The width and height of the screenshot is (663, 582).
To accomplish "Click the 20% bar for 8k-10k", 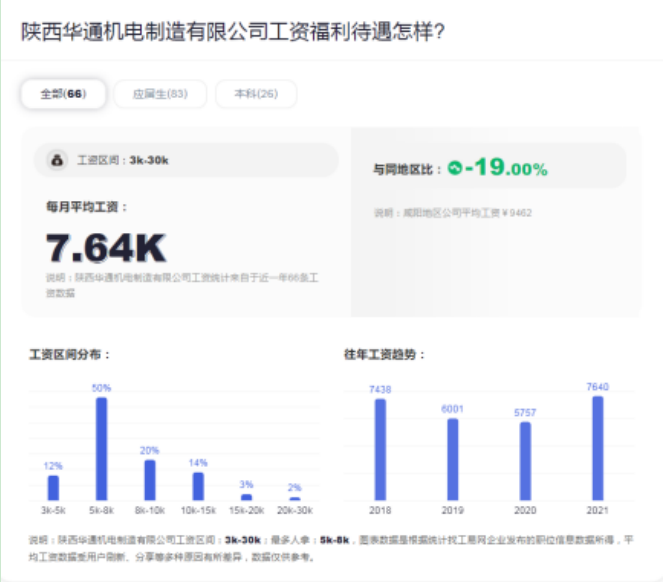I will coord(150,480).
